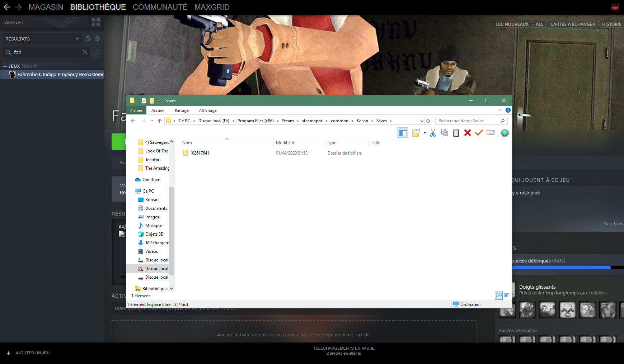
Task: Click the Properties checkmark icon in title bar
Action: (144, 101)
